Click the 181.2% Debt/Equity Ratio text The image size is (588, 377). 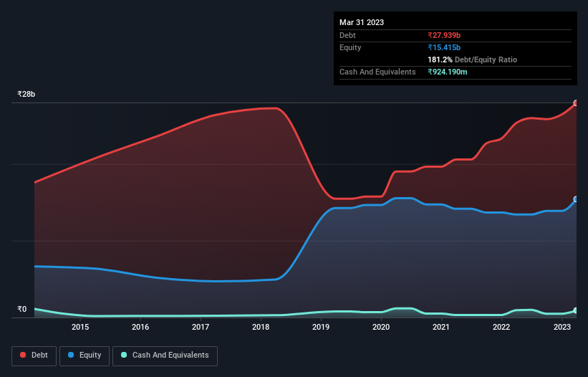tap(472, 59)
